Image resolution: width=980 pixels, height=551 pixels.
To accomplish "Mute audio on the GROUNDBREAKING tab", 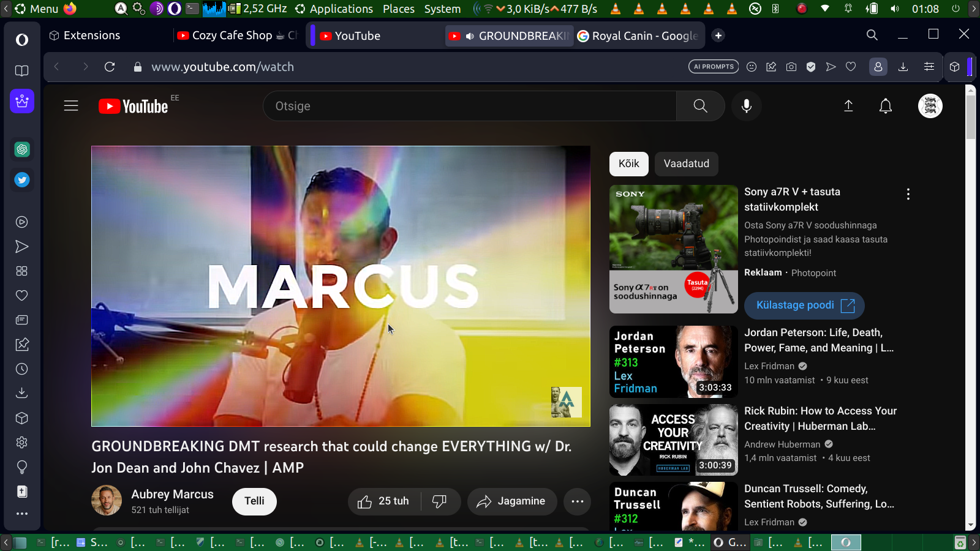I will 470,36.
